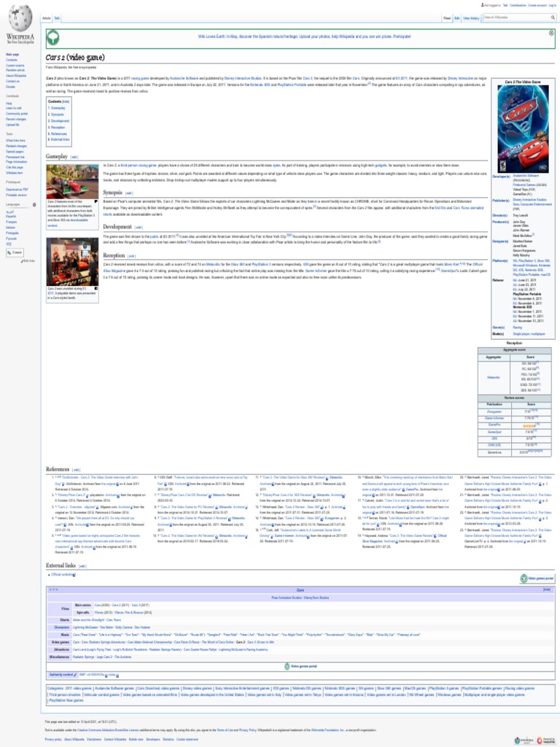Open the E3 booth photo thumbnail

click(x=72, y=262)
